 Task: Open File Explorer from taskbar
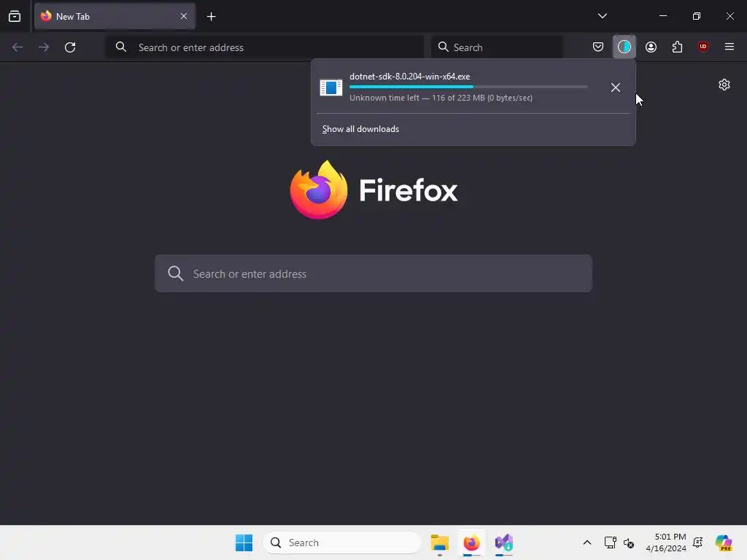pyautogui.click(x=440, y=542)
